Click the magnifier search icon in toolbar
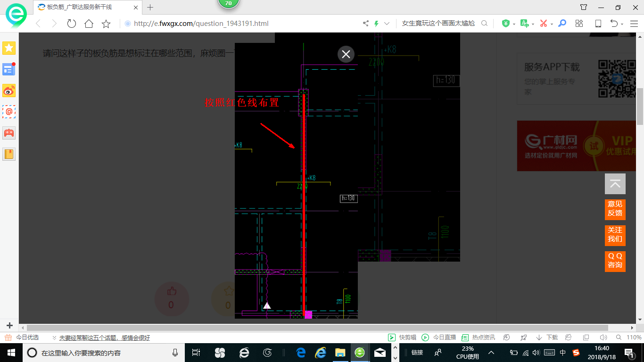This screenshot has width=644, height=362. [484, 23]
